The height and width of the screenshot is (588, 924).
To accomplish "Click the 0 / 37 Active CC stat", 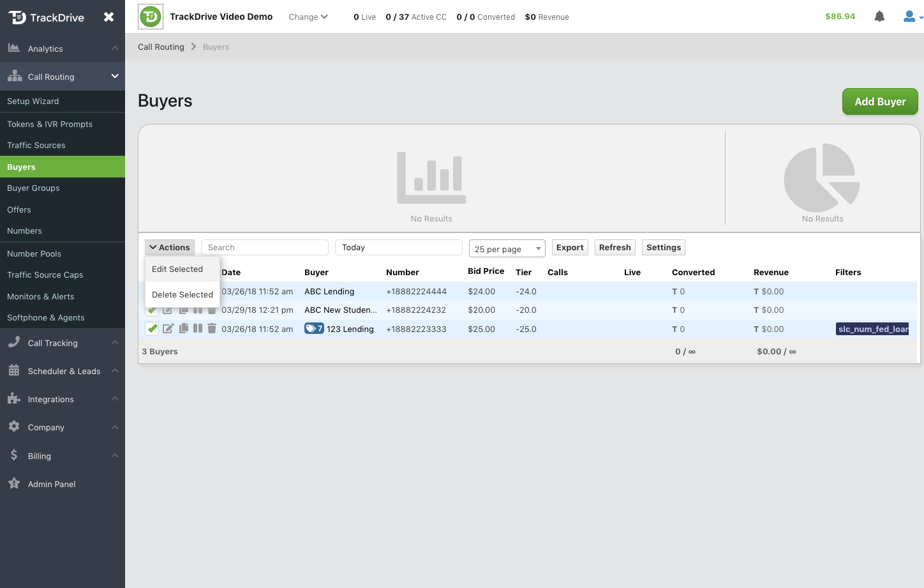I will 416,17.
